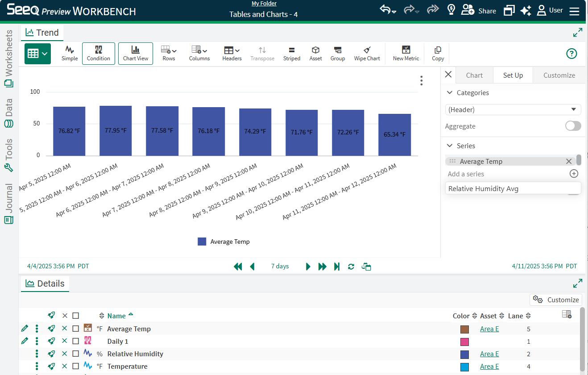
Task: Check the Average Temp row checkbox
Action: click(x=76, y=329)
